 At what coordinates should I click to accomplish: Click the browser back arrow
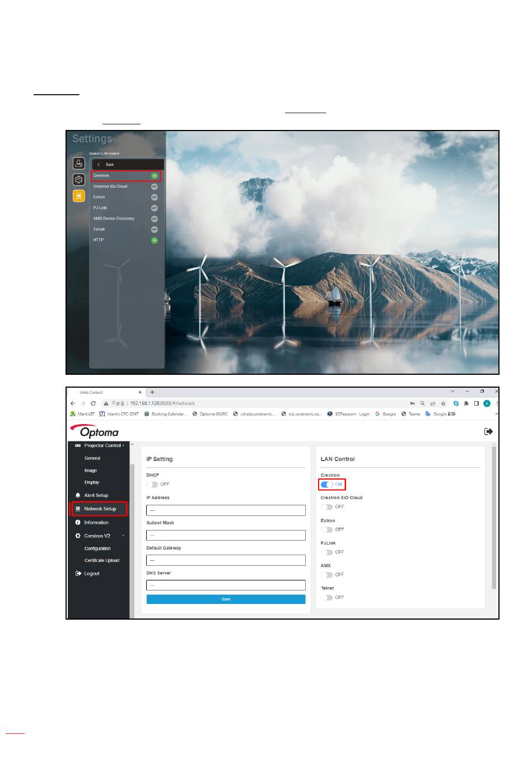73,403
